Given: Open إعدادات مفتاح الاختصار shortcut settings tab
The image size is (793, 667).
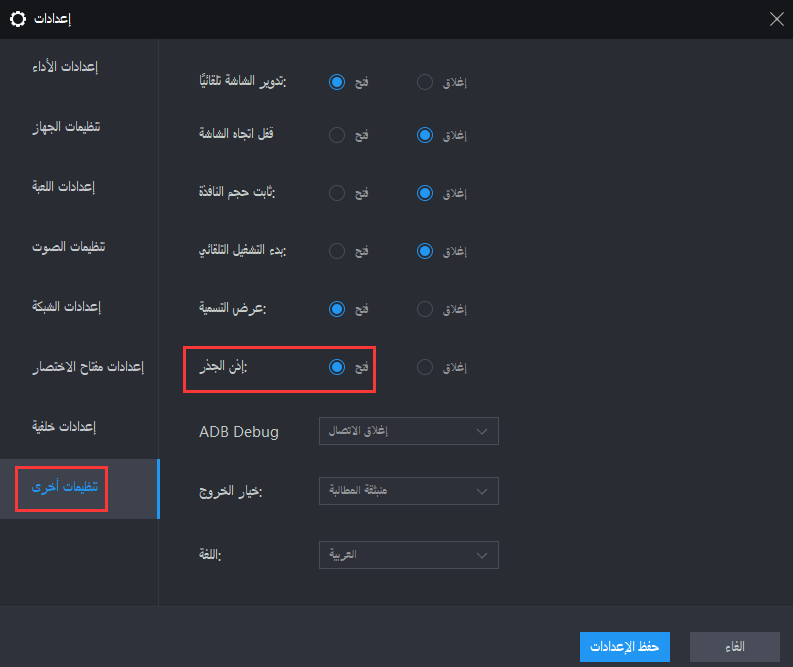Looking at the screenshot, I should coord(88,367).
